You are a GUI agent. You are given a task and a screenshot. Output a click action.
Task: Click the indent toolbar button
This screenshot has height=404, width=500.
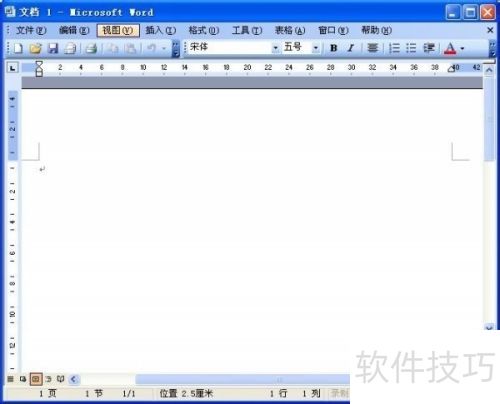click(x=429, y=48)
